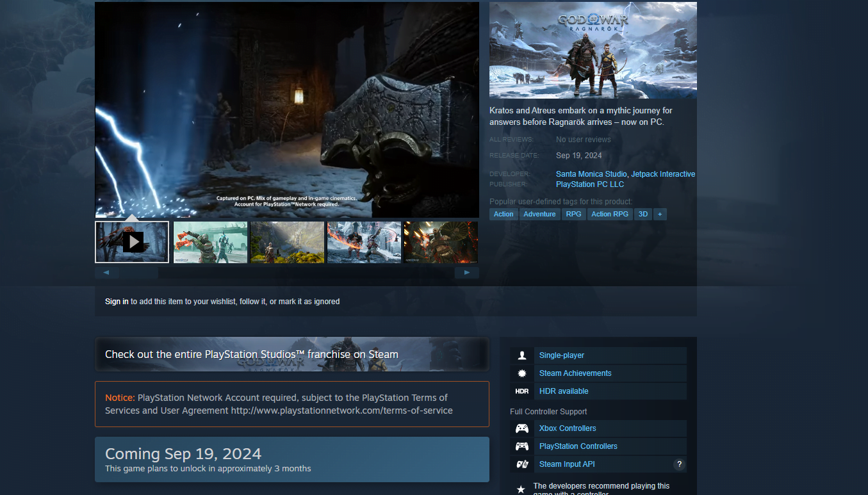Screen dimensions: 868x495
Task: Click the play icon on the trailer thumbnail
Action: [x=133, y=242]
